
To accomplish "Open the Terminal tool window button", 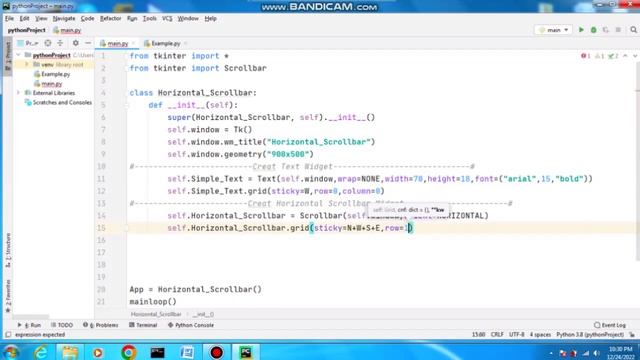I will click(143, 325).
